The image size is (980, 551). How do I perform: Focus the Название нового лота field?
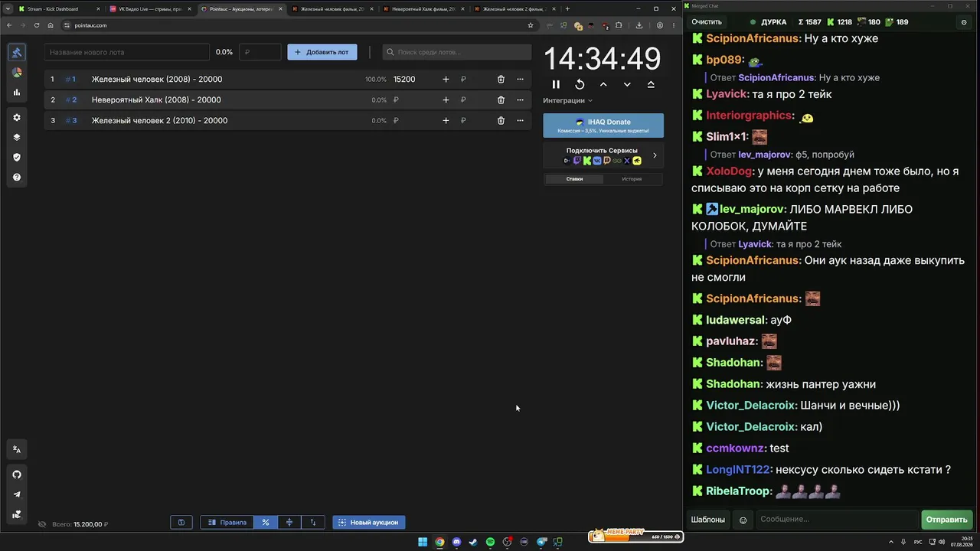tap(126, 52)
